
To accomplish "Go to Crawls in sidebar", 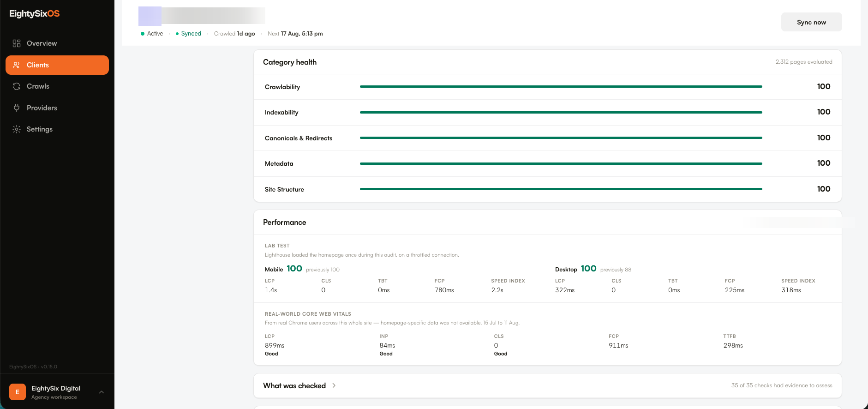I will pos(57,86).
